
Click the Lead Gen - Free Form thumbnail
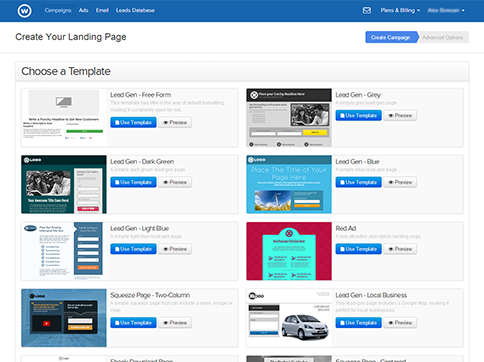[x=64, y=117]
